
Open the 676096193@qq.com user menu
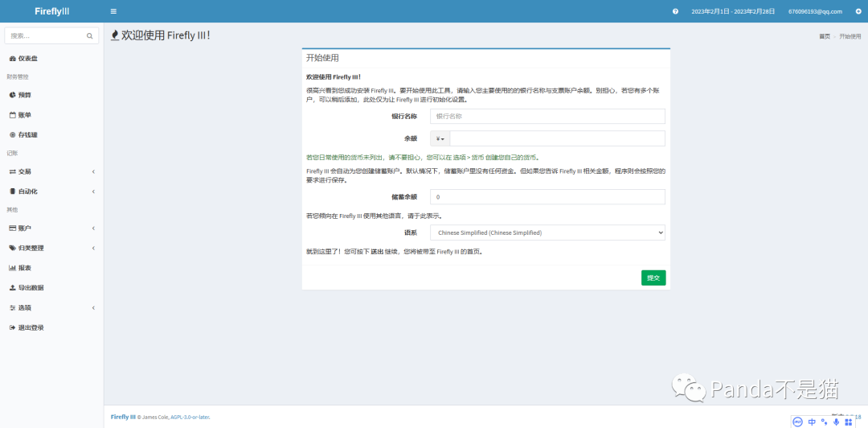[x=816, y=11]
